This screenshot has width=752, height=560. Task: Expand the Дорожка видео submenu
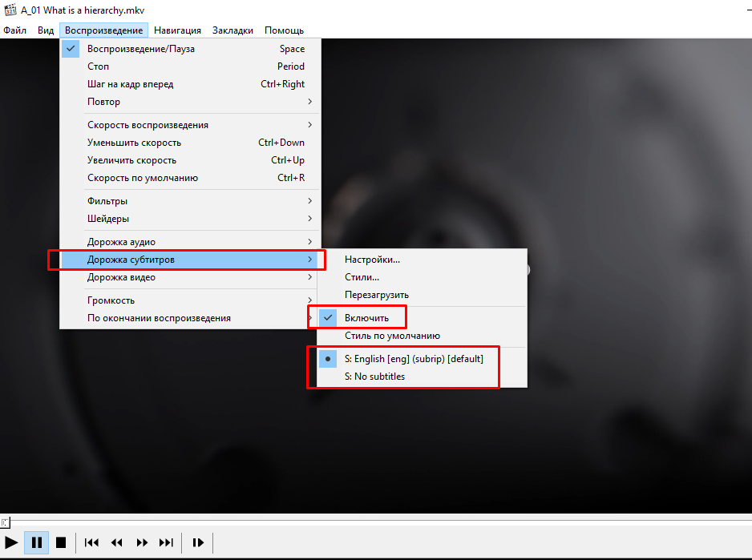[190, 277]
